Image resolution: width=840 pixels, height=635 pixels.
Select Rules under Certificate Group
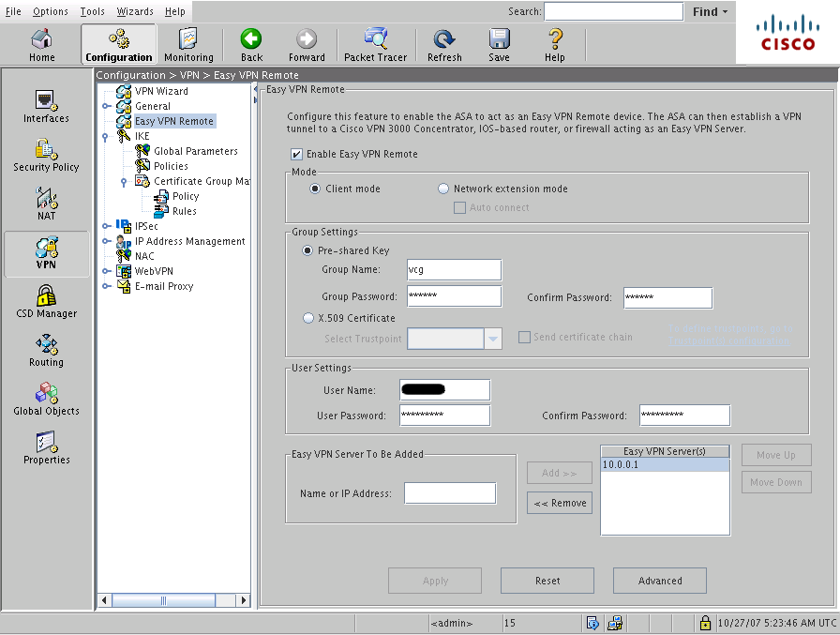pos(185,211)
